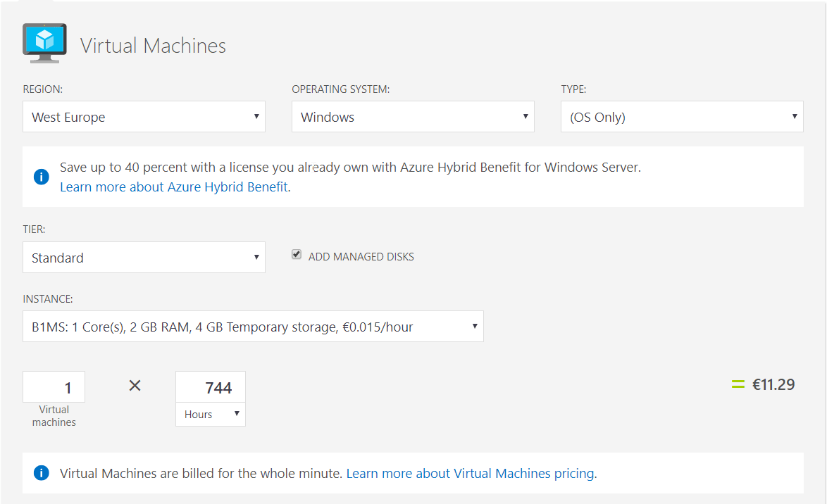Open the Instance dropdown showing B1MS
Image resolution: width=827 pixels, height=504 pixels.
[x=253, y=327]
